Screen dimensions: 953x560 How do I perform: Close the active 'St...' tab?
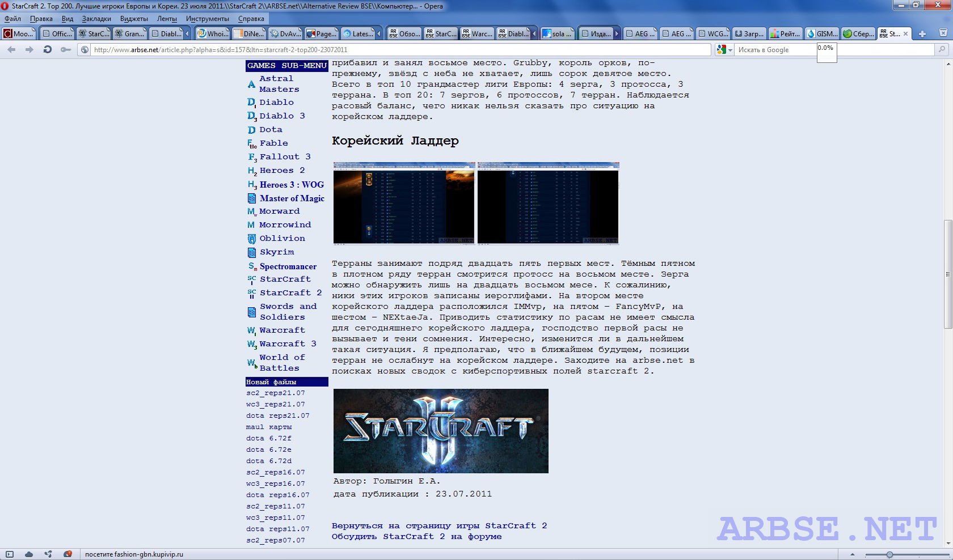905,34
